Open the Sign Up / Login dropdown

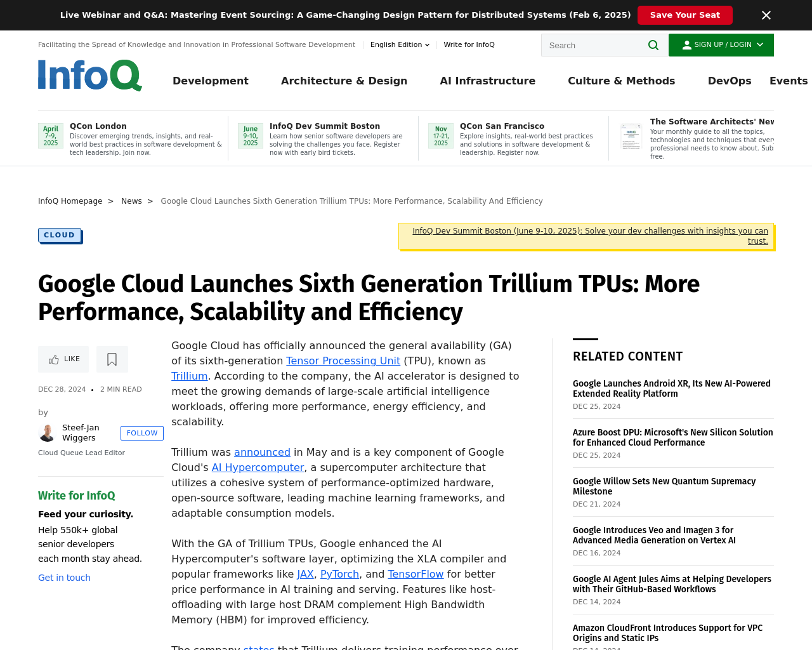pos(721,45)
